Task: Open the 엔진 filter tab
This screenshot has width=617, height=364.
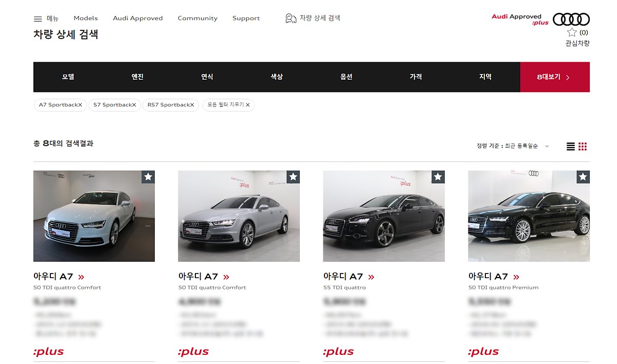Action: (x=138, y=77)
